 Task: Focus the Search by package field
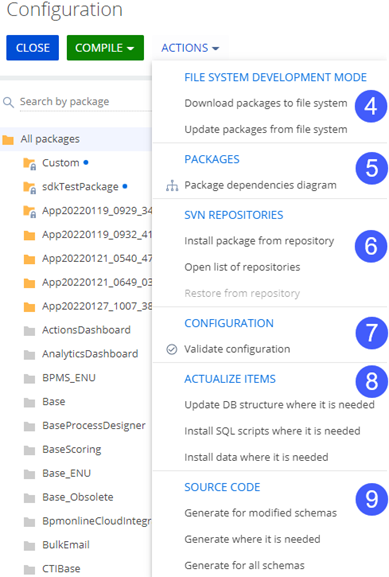tap(85, 102)
